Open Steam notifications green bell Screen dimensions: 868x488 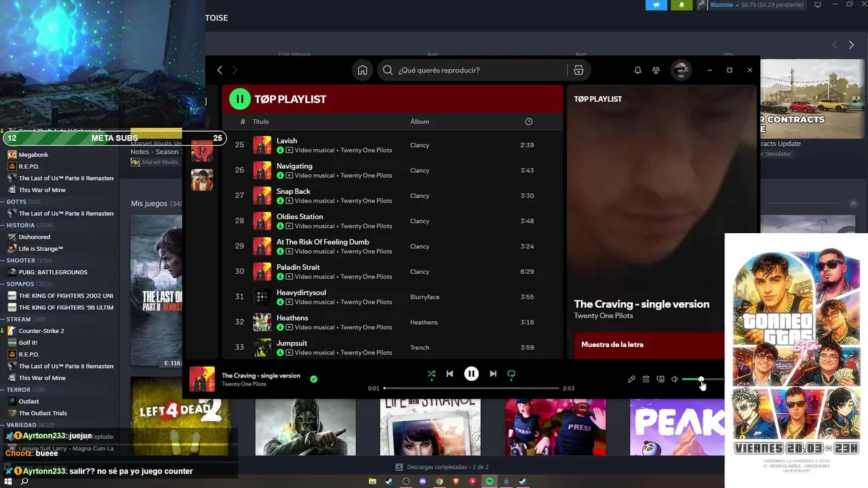pos(682,5)
